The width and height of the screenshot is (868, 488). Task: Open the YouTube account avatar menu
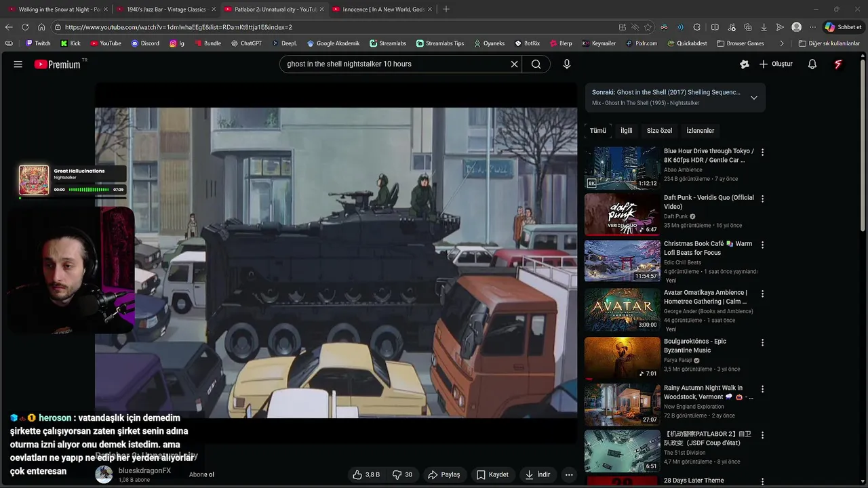tap(838, 64)
